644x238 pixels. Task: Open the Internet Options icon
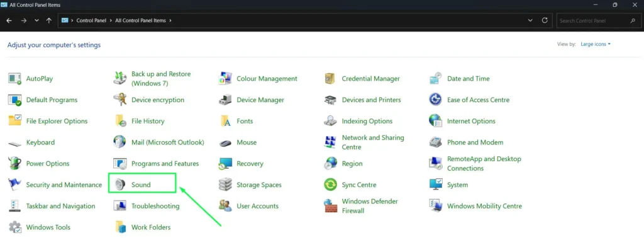tap(435, 121)
